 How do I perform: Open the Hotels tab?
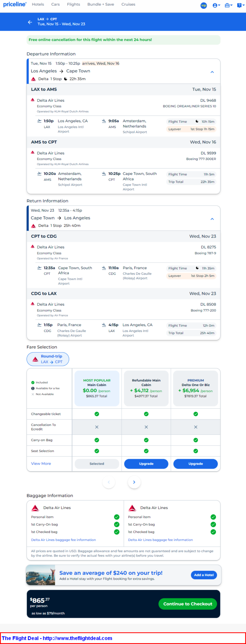click(x=38, y=4)
